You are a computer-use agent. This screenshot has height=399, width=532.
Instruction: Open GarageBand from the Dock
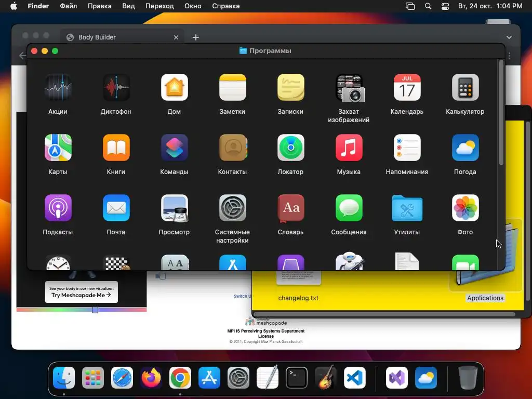click(x=326, y=378)
